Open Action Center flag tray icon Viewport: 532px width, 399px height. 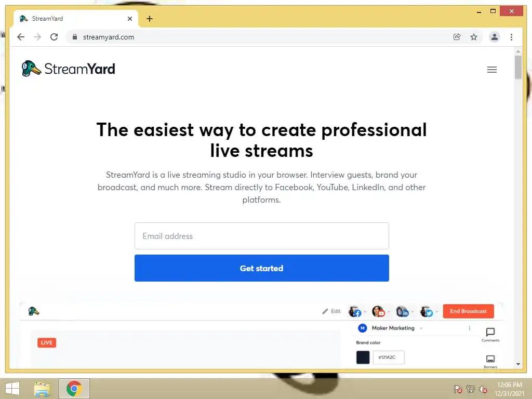coord(458,389)
